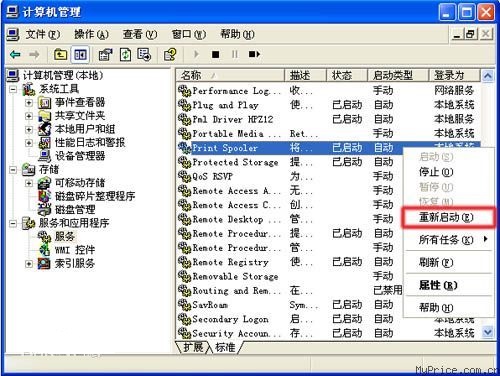The width and height of the screenshot is (500, 376).
Task: Expand the 性能日志和警报 node
Action: [x=29, y=143]
